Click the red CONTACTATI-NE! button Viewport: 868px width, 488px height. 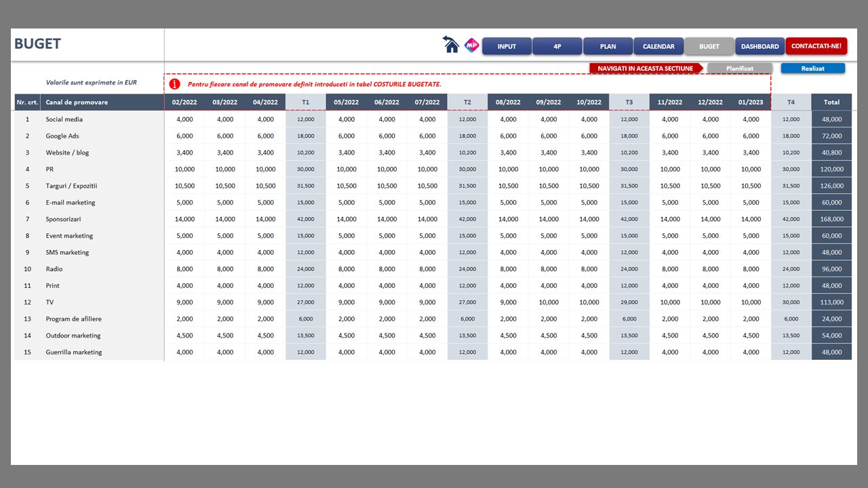(x=816, y=46)
